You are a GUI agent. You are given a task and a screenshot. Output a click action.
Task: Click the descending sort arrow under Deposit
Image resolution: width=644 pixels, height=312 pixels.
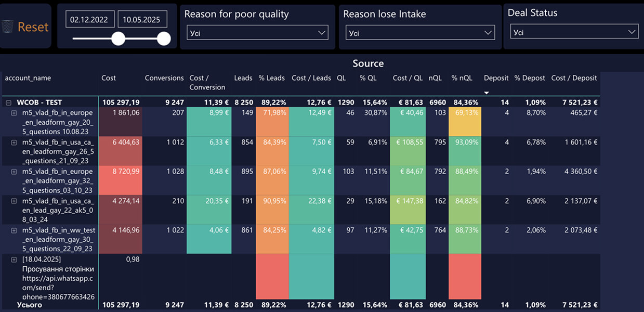coord(487,93)
